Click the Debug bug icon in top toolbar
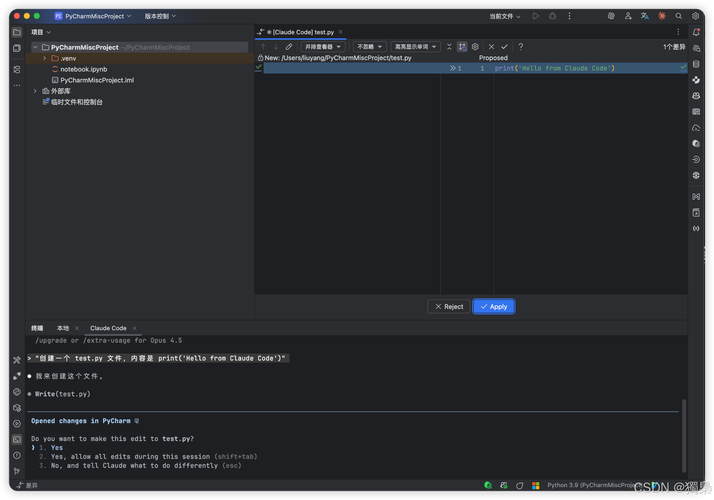 (x=552, y=16)
